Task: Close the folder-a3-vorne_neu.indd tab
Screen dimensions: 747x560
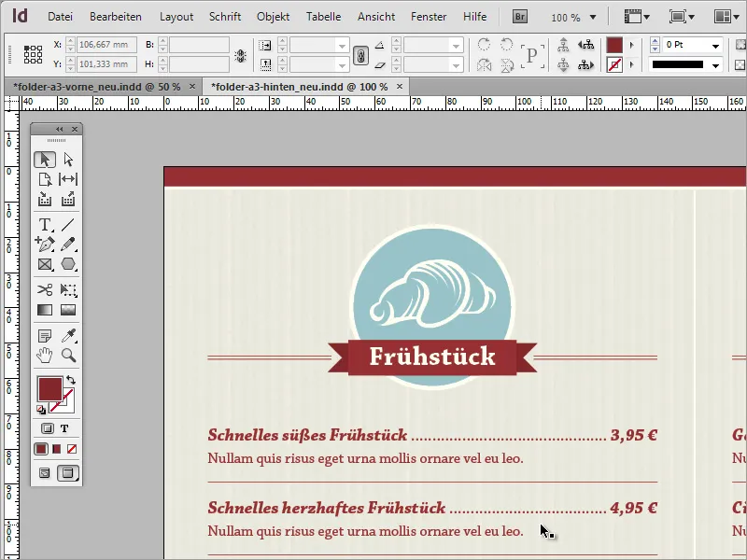Action: (192, 86)
